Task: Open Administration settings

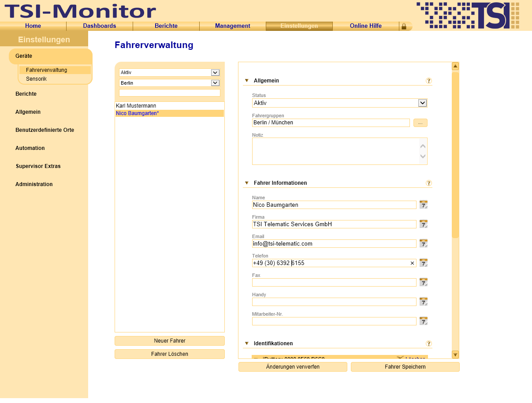Action: coord(34,184)
